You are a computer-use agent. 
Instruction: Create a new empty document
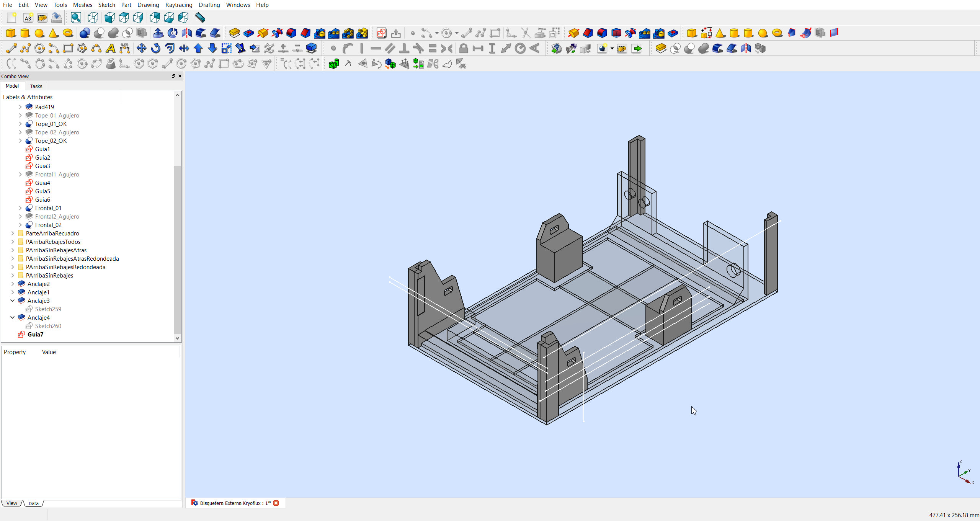pyautogui.click(x=11, y=18)
